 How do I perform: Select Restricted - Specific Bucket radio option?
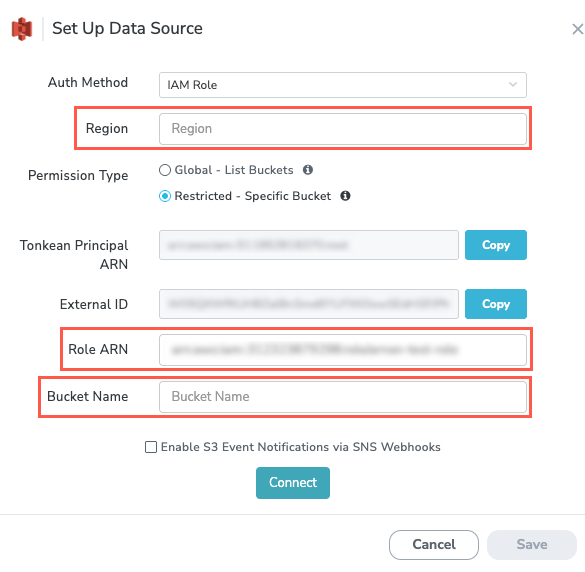[165, 196]
